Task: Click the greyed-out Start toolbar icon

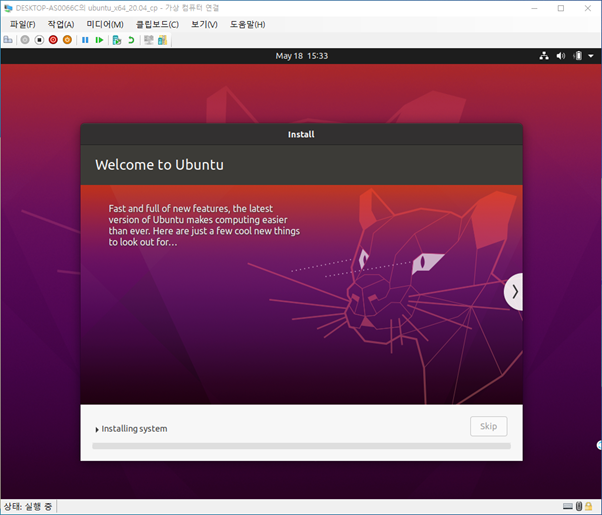Action: point(25,40)
